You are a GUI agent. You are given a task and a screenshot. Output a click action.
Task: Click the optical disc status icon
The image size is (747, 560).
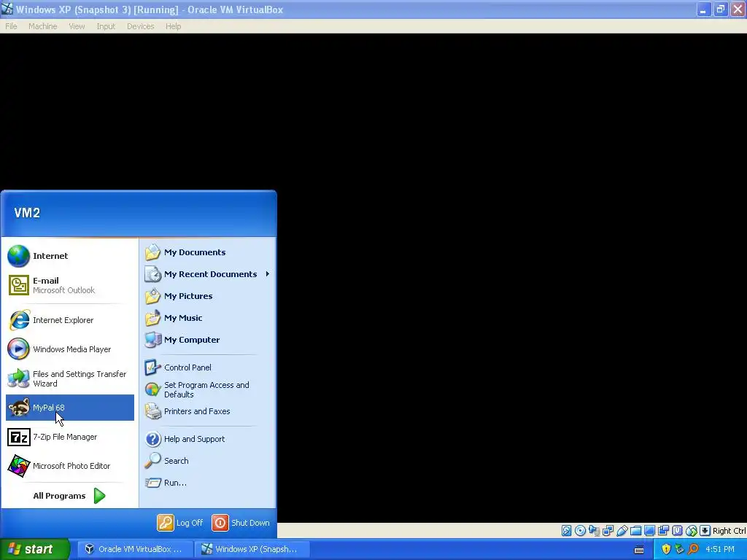tap(580, 531)
